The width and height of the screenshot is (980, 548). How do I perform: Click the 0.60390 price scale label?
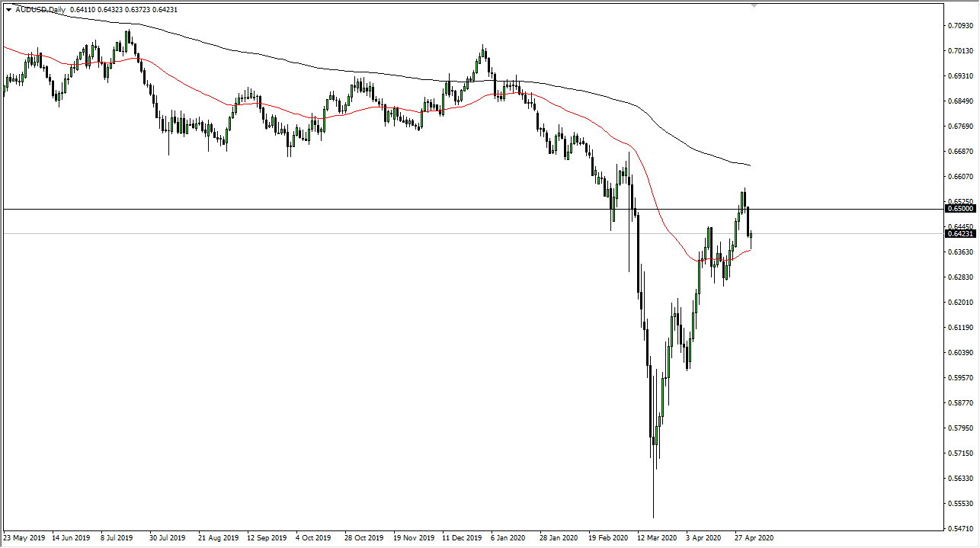[960, 353]
